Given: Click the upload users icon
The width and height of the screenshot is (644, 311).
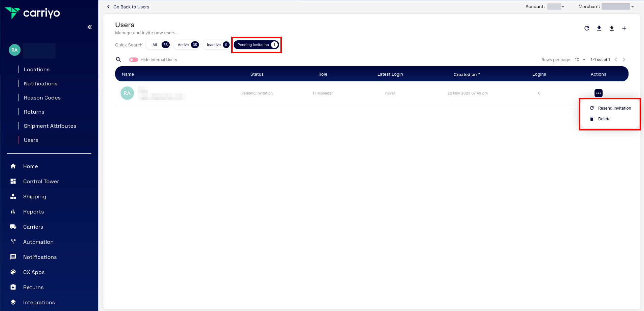Looking at the screenshot, I should click(612, 28).
